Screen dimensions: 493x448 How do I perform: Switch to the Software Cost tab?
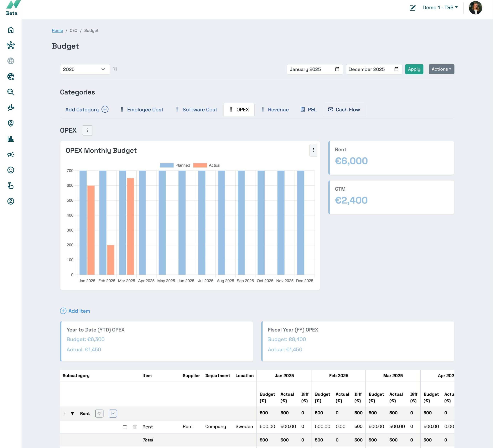pyautogui.click(x=200, y=110)
